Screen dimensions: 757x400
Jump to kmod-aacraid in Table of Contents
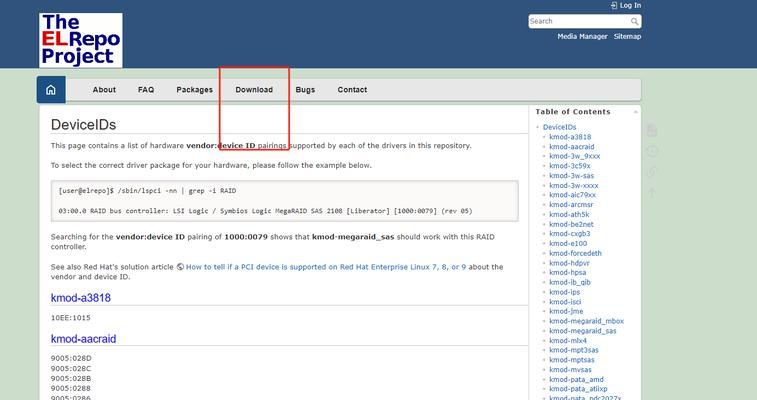click(x=572, y=147)
